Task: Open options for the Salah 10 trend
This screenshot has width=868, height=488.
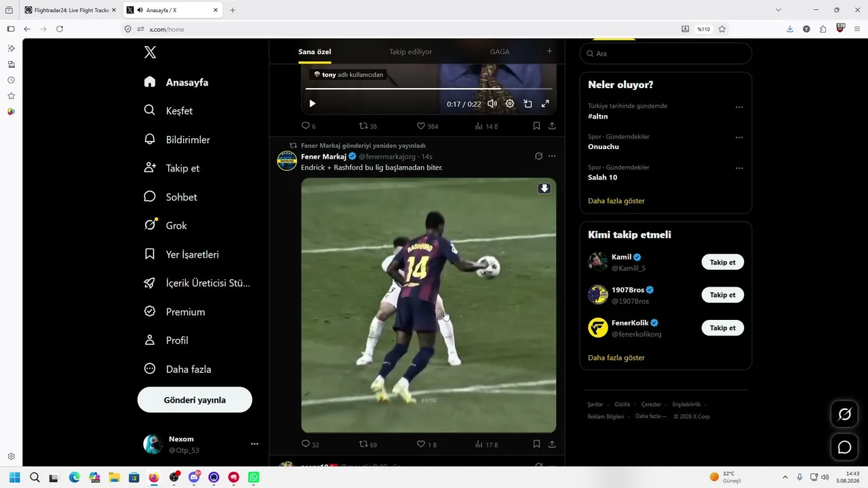Action: click(x=739, y=168)
